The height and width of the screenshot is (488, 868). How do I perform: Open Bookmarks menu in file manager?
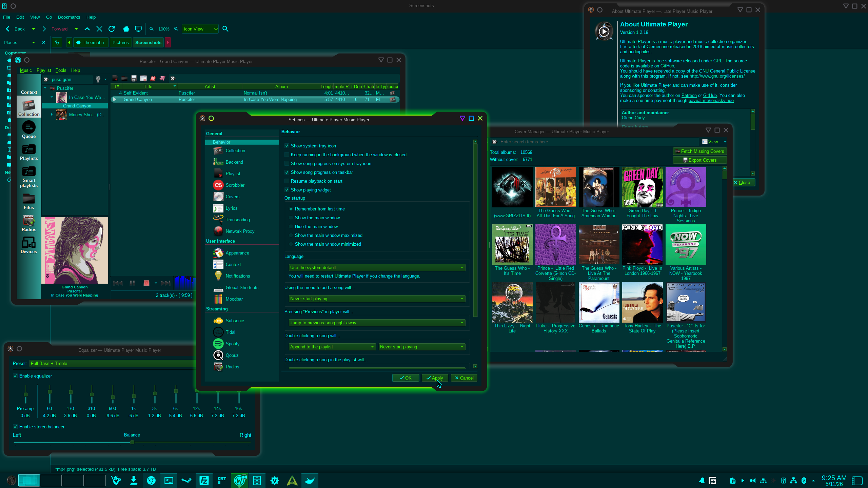(69, 17)
